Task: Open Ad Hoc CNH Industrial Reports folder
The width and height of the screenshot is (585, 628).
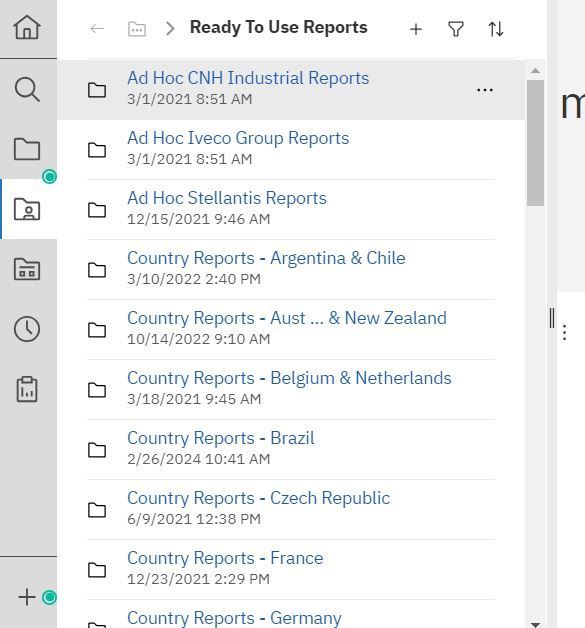Action: 248,78
